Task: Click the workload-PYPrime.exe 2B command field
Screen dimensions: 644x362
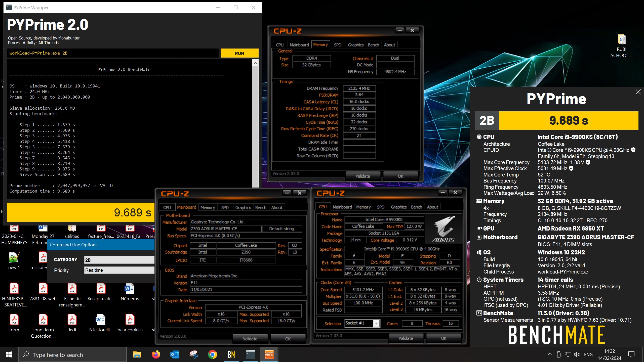Action: pos(113,53)
